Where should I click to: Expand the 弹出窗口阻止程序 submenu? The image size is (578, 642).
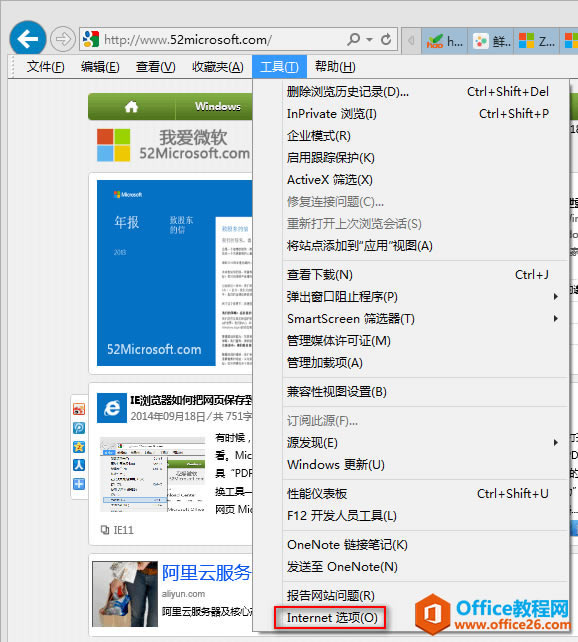pyautogui.click(x=555, y=296)
